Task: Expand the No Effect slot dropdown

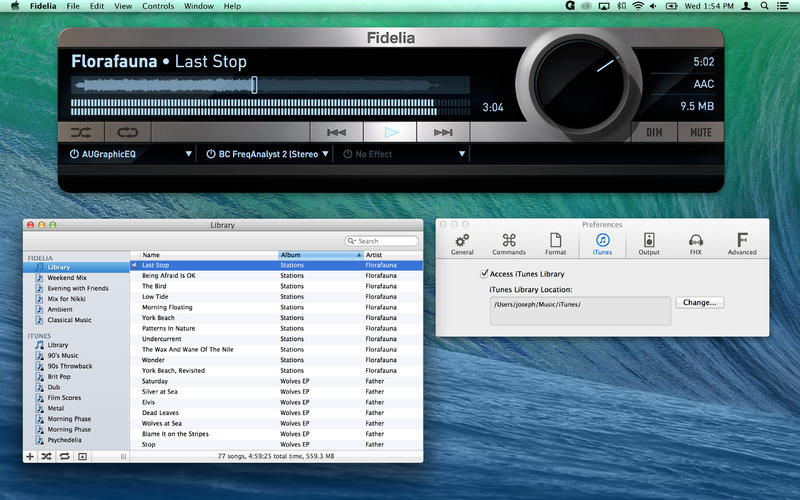Action: click(462, 154)
